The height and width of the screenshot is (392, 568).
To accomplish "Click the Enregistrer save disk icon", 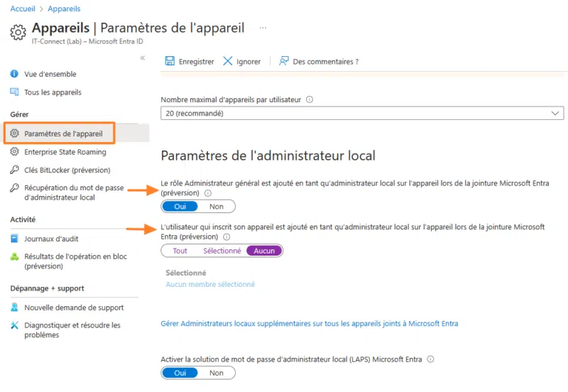I will pyautogui.click(x=170, y=62).
